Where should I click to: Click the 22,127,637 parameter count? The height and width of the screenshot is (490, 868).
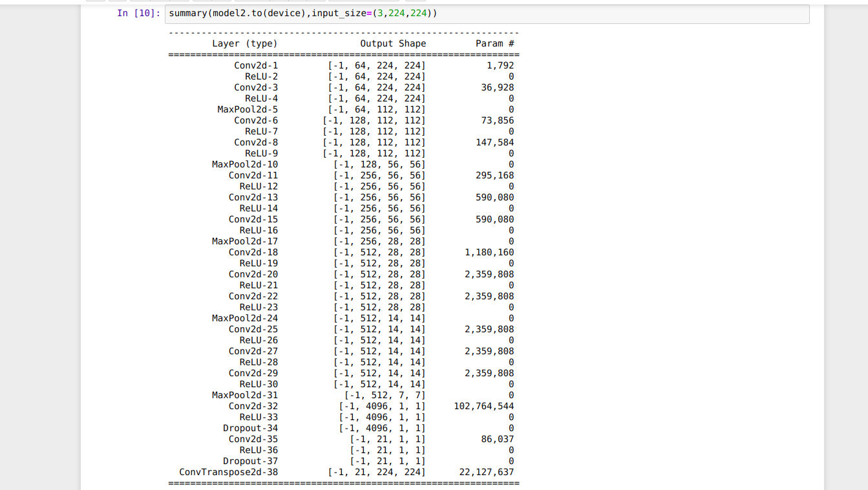coord(487,472)
